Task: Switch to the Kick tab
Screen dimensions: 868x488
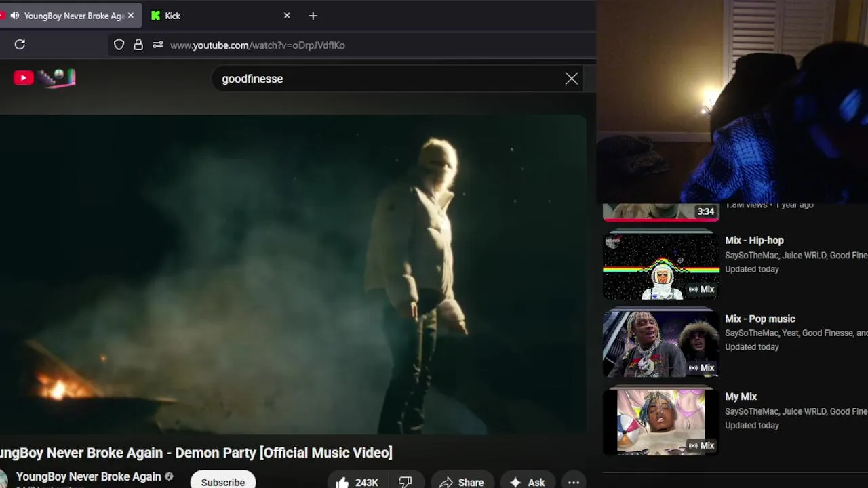Action: point(220,16)
